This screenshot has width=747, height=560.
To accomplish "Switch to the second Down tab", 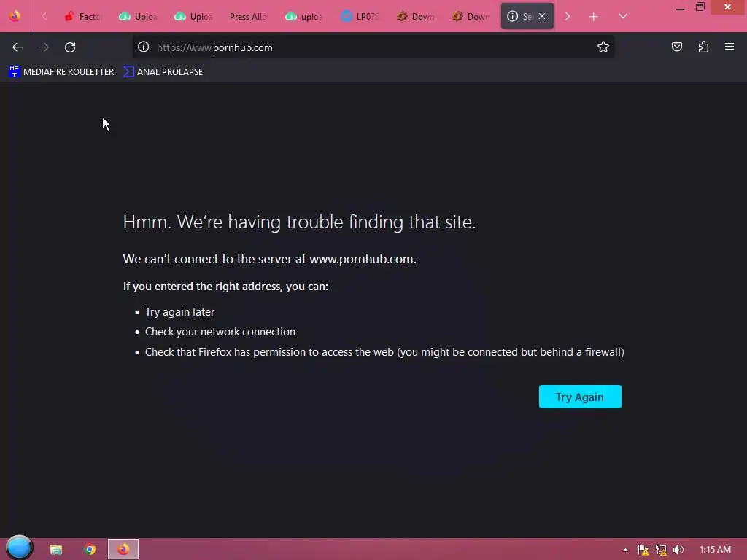I will point(471,16).
